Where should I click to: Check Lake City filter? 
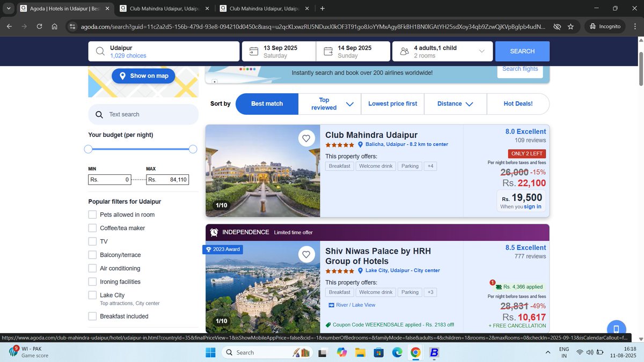92,295
